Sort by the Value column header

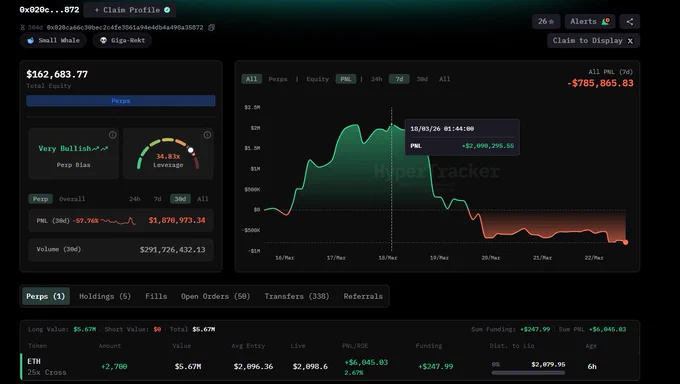pyautogui.click(x=181, y=346)
